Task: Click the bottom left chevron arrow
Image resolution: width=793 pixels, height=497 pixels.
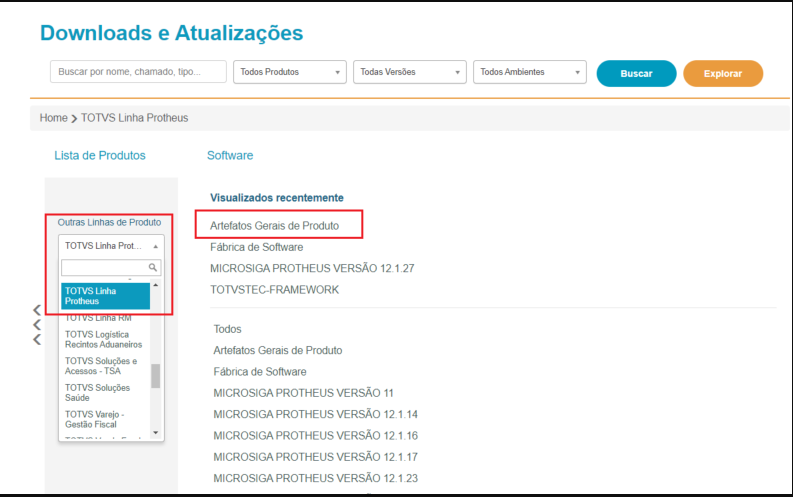Action: pos(37,339)
